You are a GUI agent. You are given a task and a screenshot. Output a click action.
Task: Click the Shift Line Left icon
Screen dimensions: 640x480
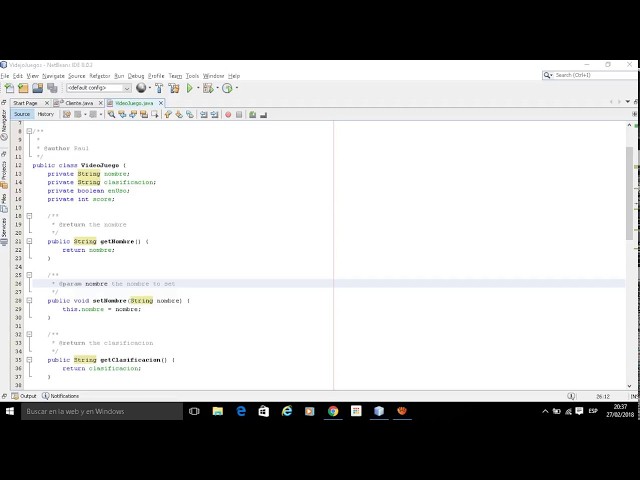tap(203, 115)
